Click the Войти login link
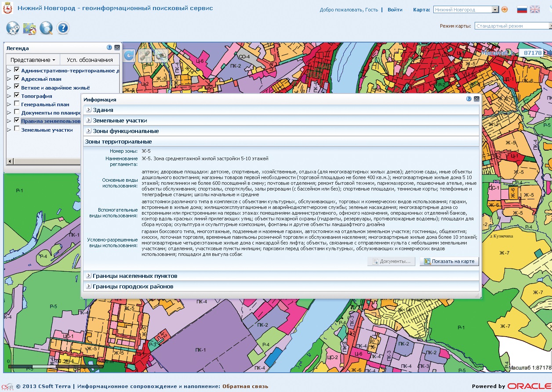This screenshot has height=392, width=552. click(395, 10)
